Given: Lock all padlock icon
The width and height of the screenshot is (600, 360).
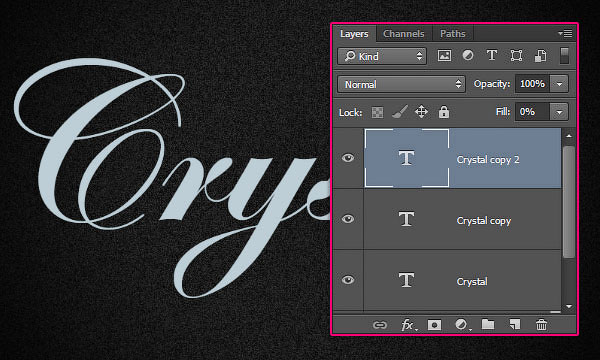Looking at the screenshot, I should coord(444,112).
